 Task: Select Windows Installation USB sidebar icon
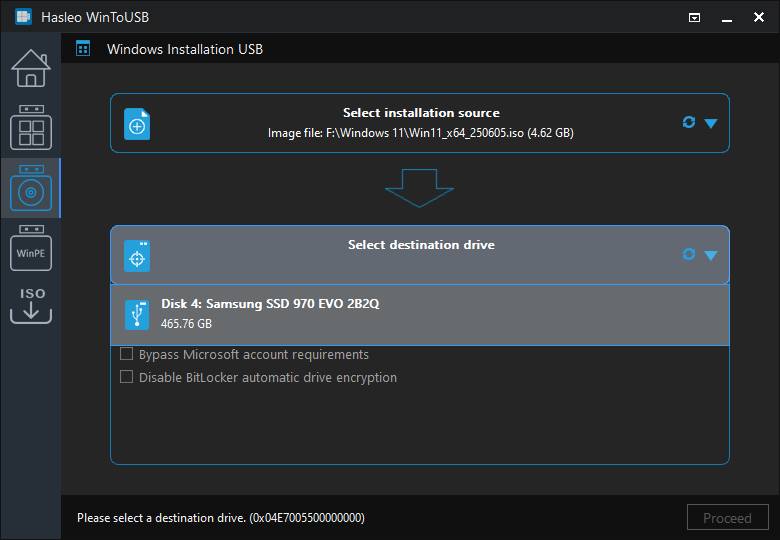pos(31,188)
